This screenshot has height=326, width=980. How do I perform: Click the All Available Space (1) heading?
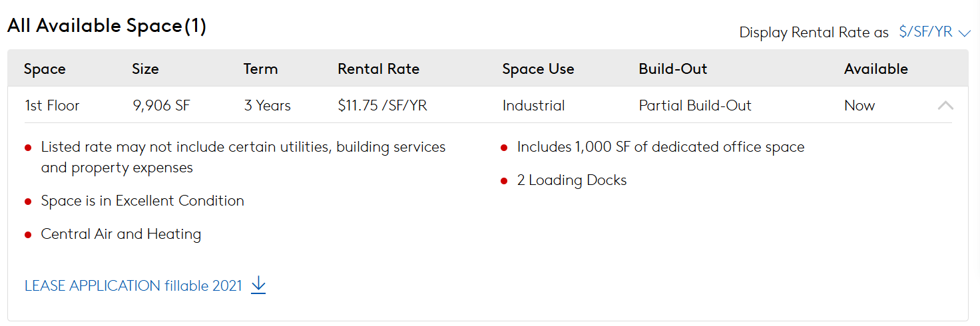click(107, 26)
